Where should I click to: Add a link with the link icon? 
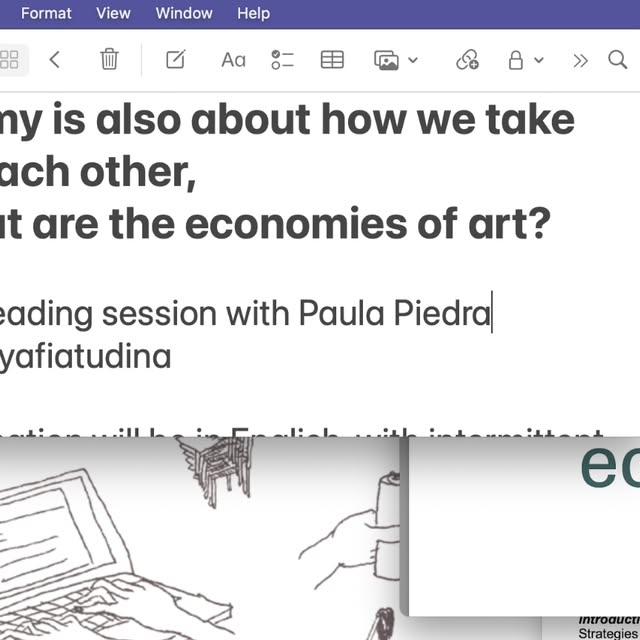click(x=467, y=60)
